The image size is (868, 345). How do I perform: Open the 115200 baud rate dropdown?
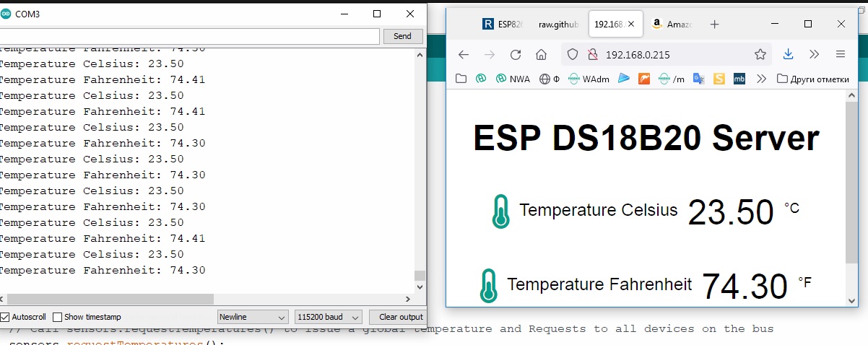(x=328, y=317)
